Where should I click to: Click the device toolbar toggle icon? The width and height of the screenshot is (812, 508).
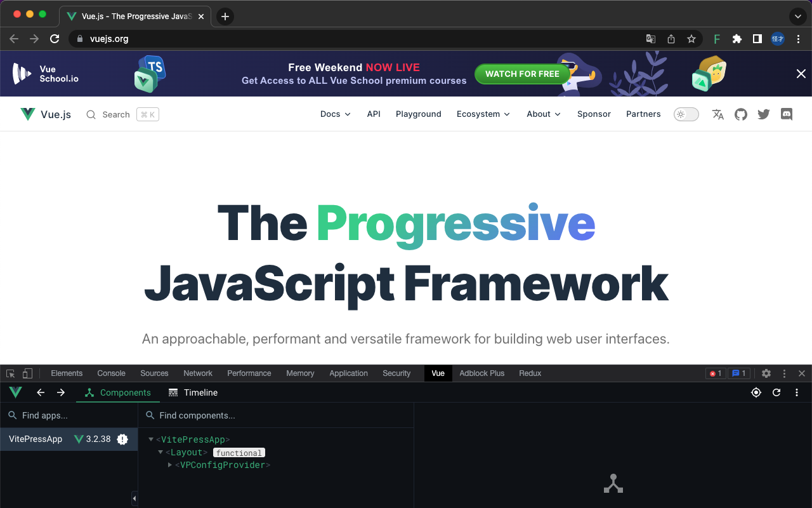pyautogui.click(x=26, y=373)
